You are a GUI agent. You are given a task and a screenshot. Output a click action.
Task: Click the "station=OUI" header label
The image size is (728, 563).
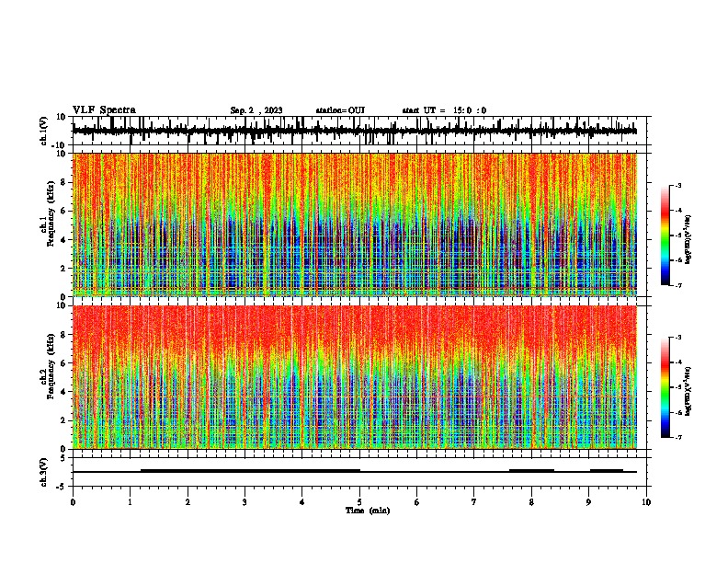click(x=340, y=110)
